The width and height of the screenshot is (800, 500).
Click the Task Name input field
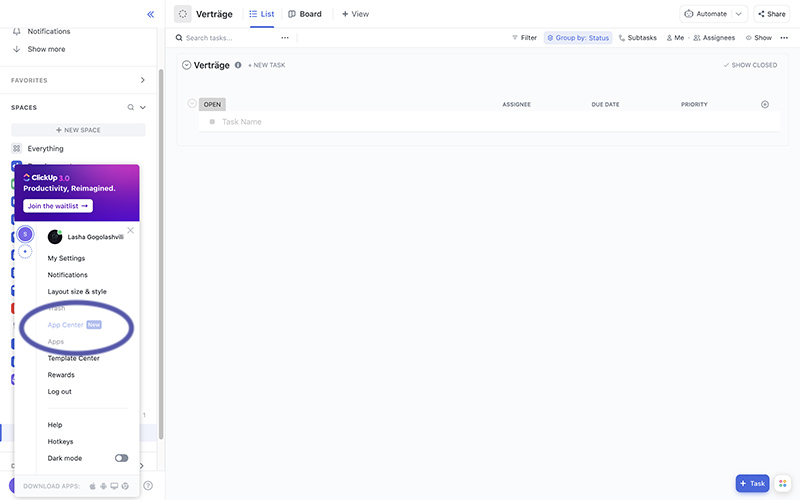[489, 122]
